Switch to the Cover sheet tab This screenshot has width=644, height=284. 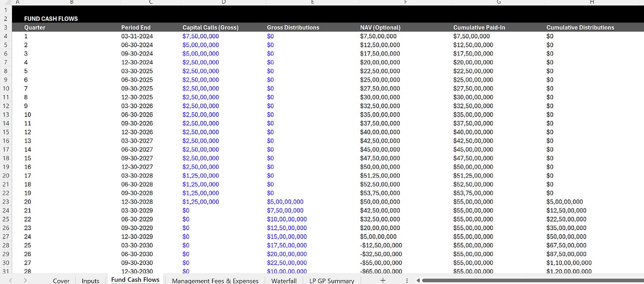61,280
